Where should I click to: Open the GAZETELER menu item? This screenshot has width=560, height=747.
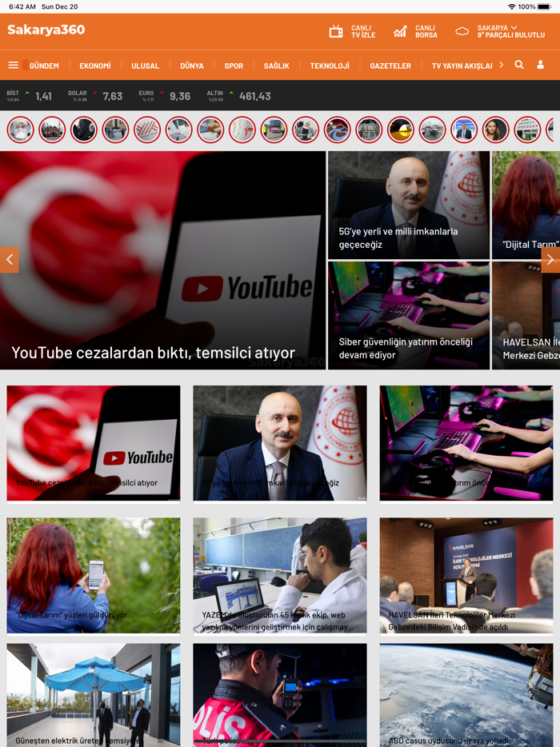pyautogui.click(x=390, y=66)
